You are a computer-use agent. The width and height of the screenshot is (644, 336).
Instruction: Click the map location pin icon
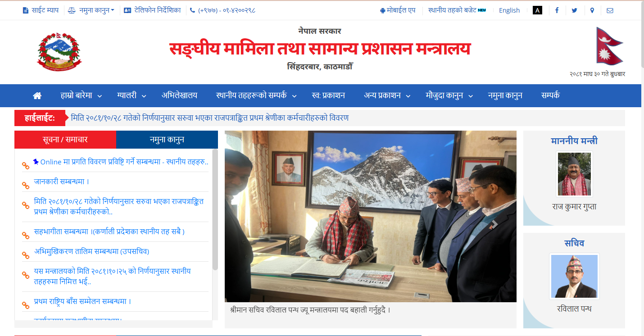[592, 10]
